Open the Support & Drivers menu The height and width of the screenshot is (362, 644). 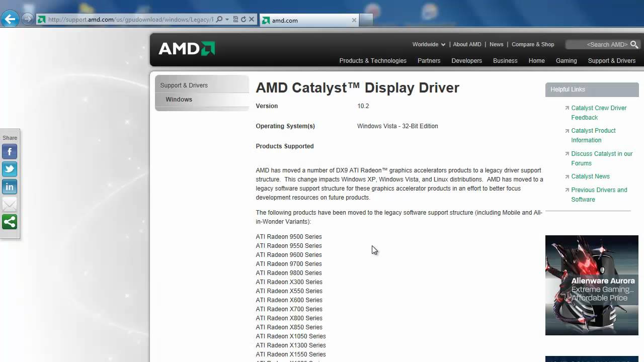click(x=612, y=61)
